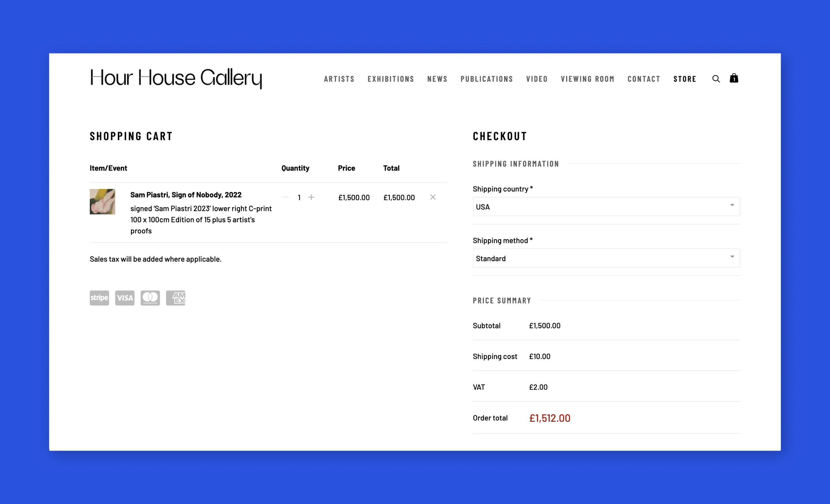Image resolution: width=830 pixels, height=504 pixels.
Task: Navigate to the STORE page
Action: (x=685, y=79)
